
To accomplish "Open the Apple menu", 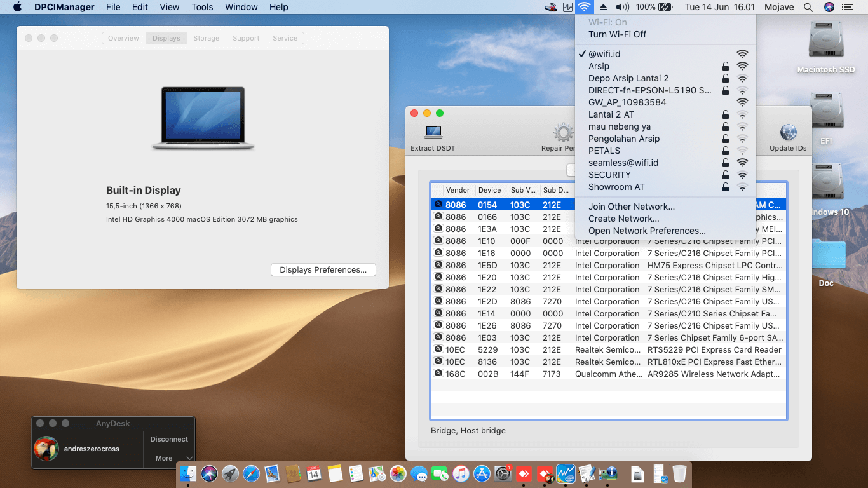I will [18, 7].
